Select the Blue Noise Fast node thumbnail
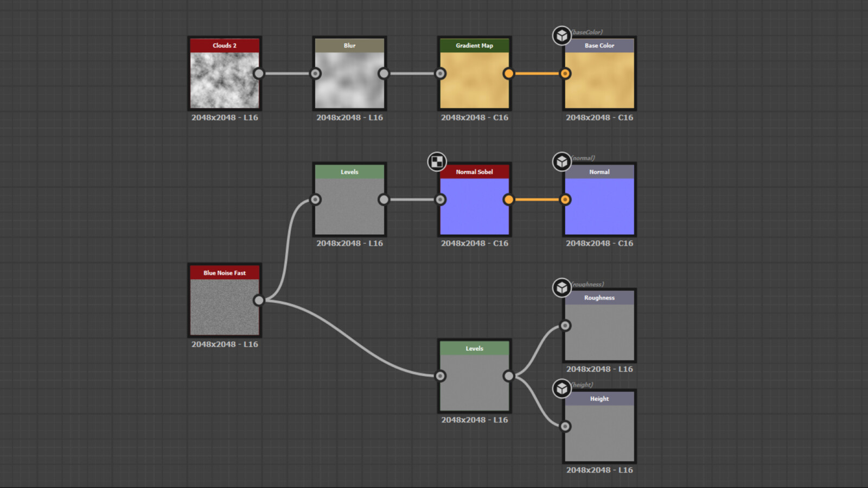The width and height of the screenshot is (868, 488). 225,307
